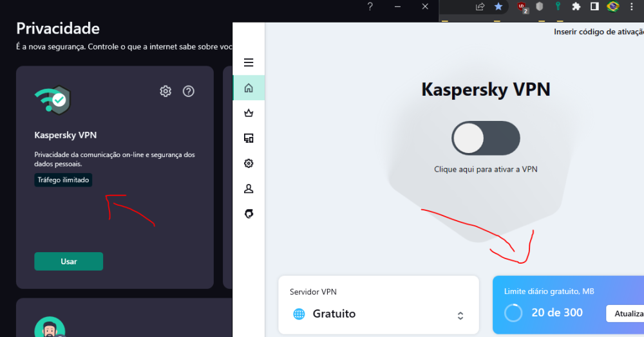This screenshot has width=644, height=337.
Task: Click the Privacidade heading
Action: click(58, 28)
